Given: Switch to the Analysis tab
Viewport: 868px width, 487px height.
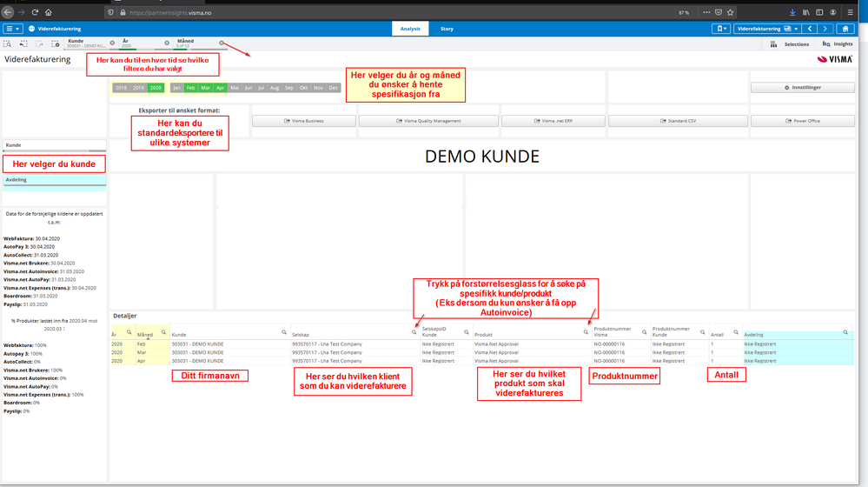Looking at the screenshot, I should pyautogui.click(x=410, y=29).
